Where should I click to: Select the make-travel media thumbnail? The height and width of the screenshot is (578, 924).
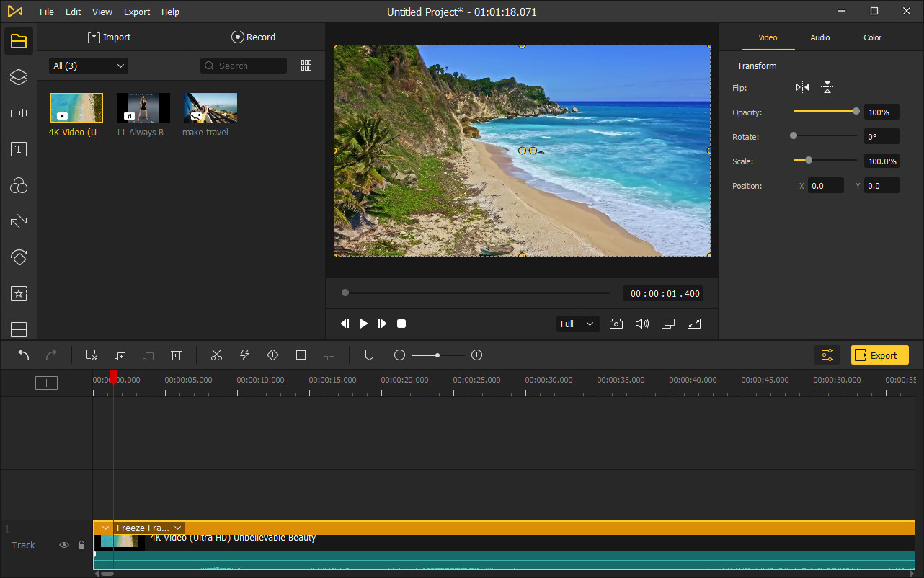[210, 108]
